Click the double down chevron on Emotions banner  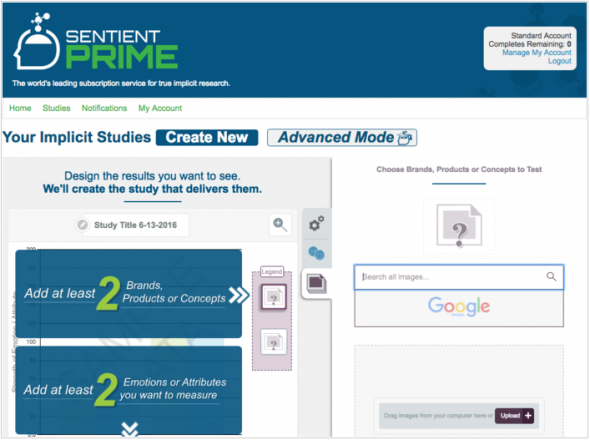point(130,429)
